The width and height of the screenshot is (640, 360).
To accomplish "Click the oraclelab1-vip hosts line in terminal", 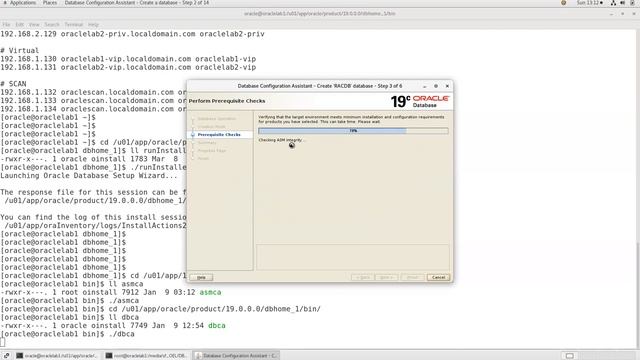I will pos(128,59).
